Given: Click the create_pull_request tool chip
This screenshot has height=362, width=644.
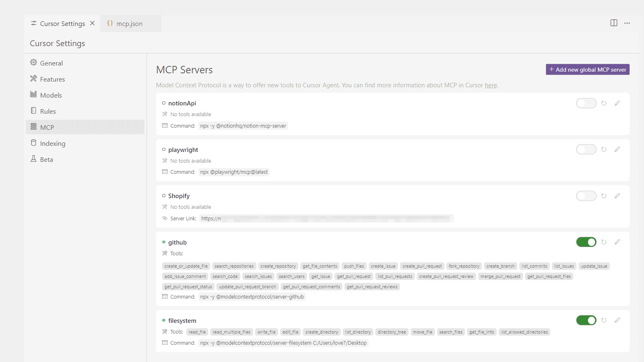Looking at the screenshot, I should pos(422,266).
